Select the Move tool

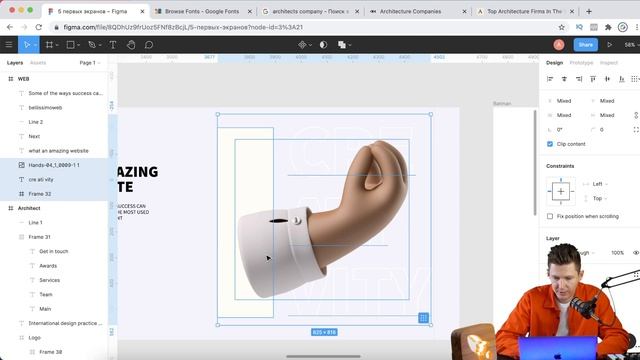point(27,44)
